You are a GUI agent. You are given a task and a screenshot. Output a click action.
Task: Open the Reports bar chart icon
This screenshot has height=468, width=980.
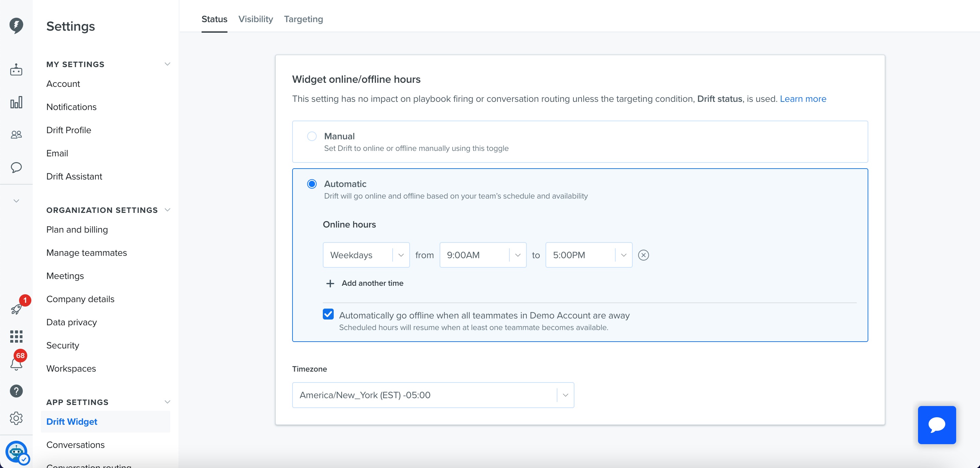(16, 102)
